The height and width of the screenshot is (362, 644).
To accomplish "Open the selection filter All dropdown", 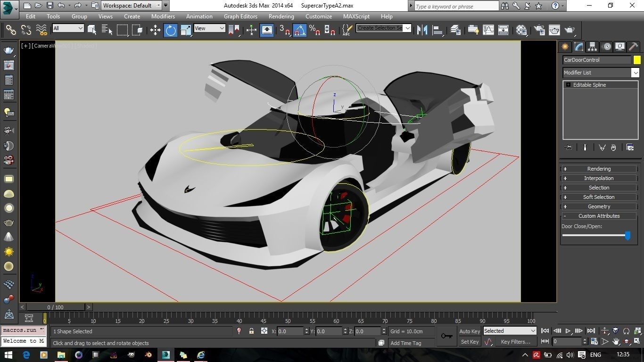I will tap(68, 28).
